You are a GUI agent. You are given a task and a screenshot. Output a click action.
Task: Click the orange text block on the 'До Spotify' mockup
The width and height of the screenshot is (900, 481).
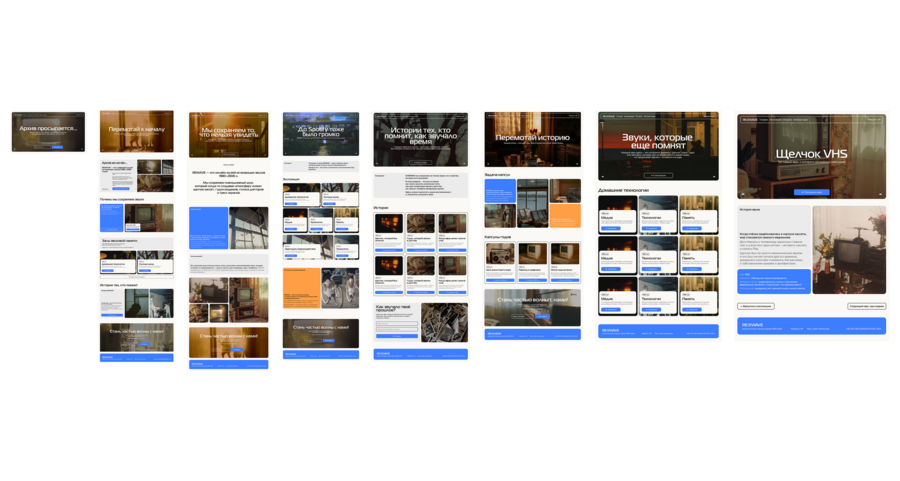click(x=301, y=288)
